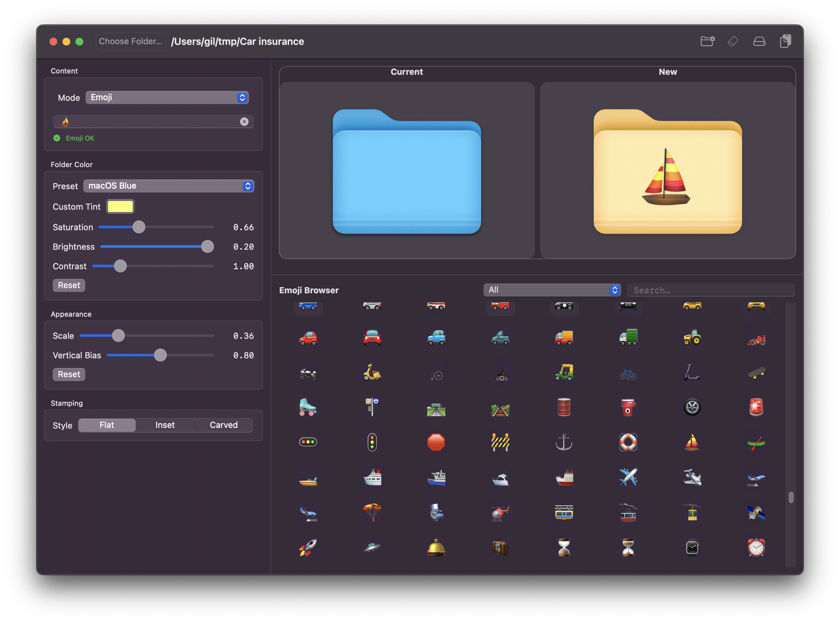Click the eraser toolbar icon to clear icon
The width and height of the screenshot is (840, 623).
[733, 42]
